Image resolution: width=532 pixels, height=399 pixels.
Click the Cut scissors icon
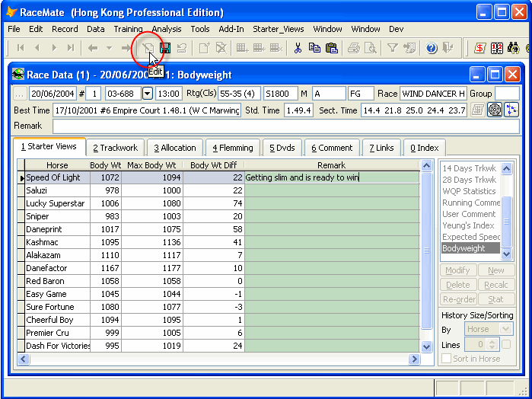point(298,48)
